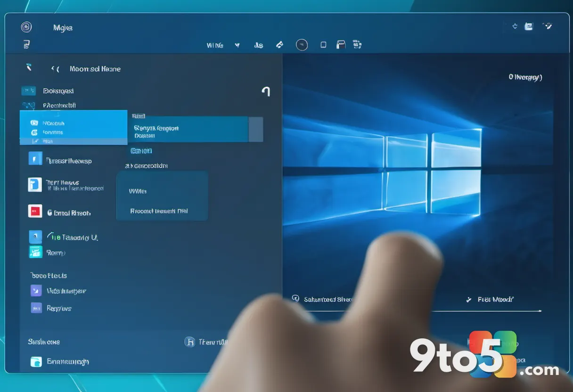Open the "Reyrvus" list entry
The height and width of the screenshot is (392, 573).
pos(59,309)
